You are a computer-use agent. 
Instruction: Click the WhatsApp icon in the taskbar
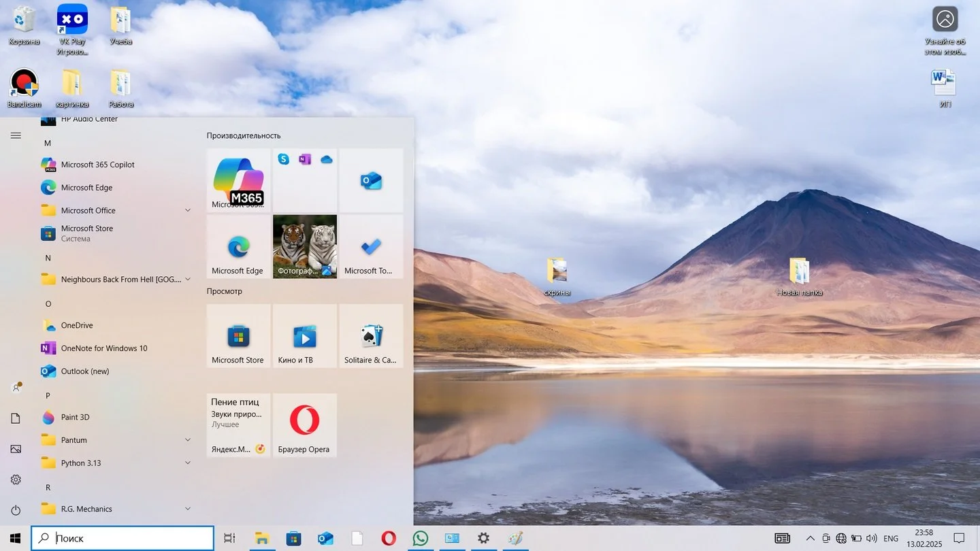click(421, 538)
